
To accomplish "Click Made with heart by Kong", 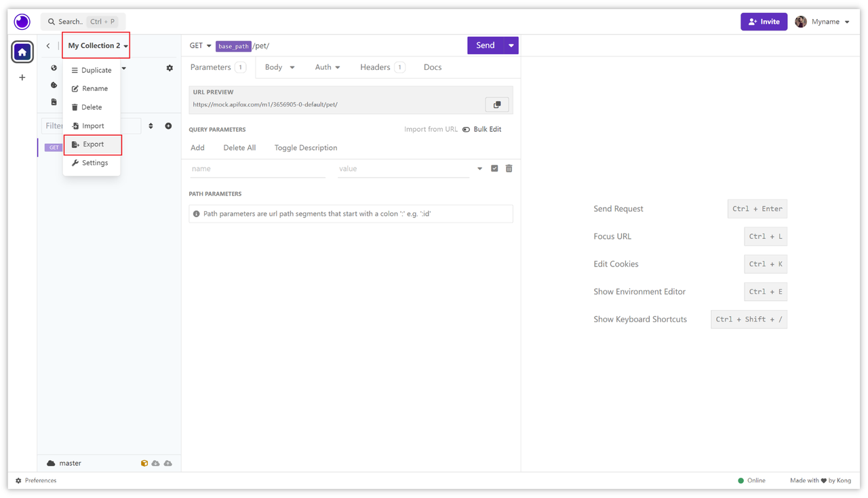I will [x=821, y=480].
